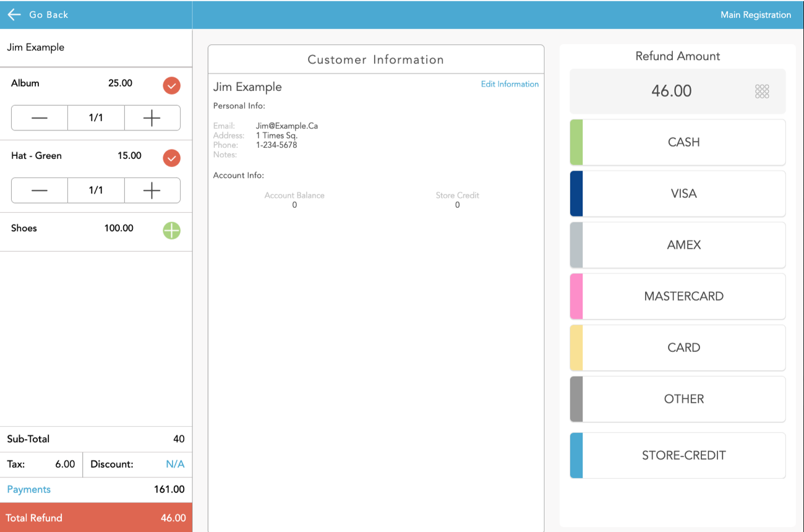Deselect the Hat - Green refund checkmark
The image size is (804, 532).
[171, 158]
